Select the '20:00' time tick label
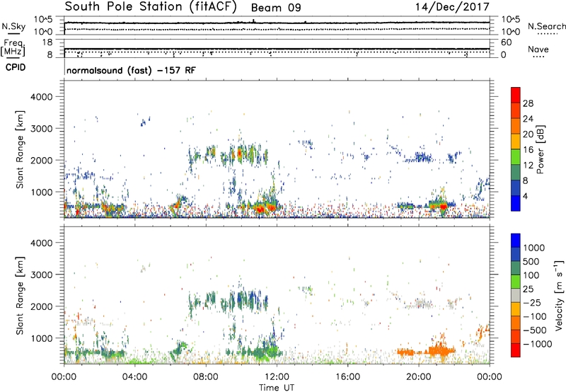Screen dimensions: 566x392 click(x=418, y=377)
